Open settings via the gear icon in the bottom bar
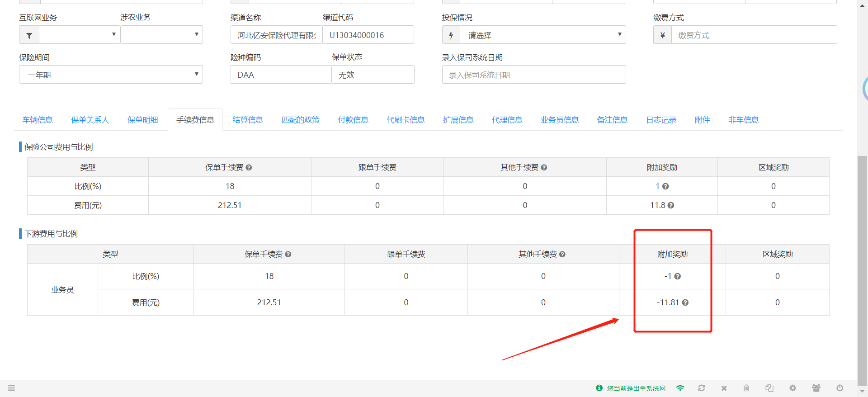This screenshot has height=397, width=868. click(793, 388)
